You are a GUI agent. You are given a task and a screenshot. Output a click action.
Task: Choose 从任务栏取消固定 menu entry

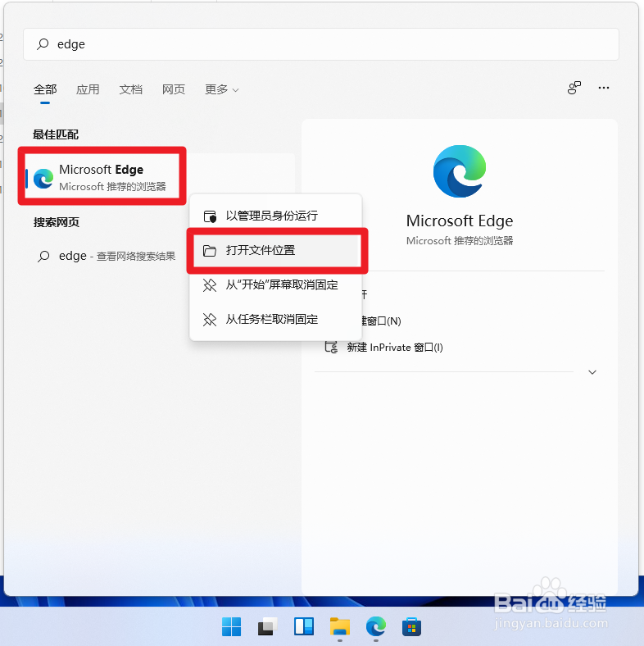pos(275,319)
